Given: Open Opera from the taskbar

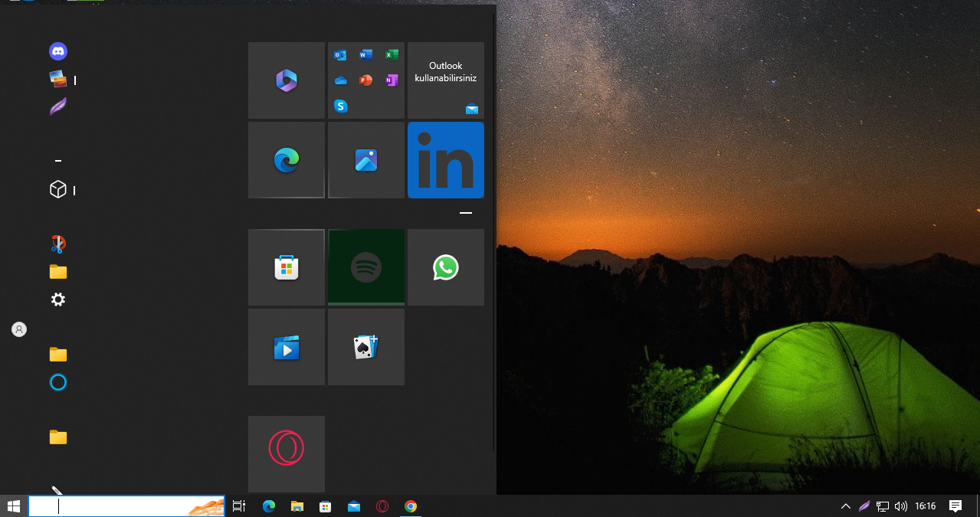Looking at the screenshot, I should [382, 506].
